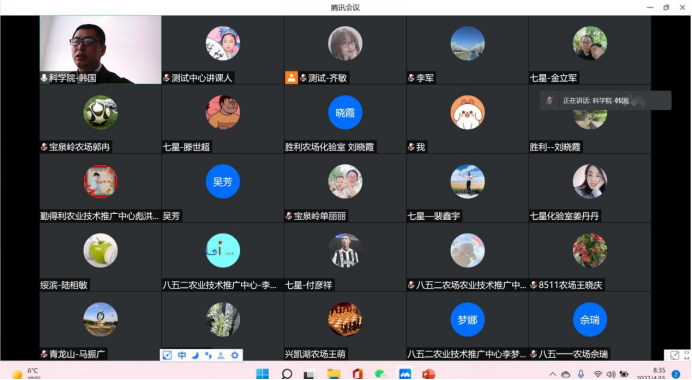Viewport: 692px width, 380px height.
Task: Toggle the IME moon half-width mode
Action: coord(195,355)
